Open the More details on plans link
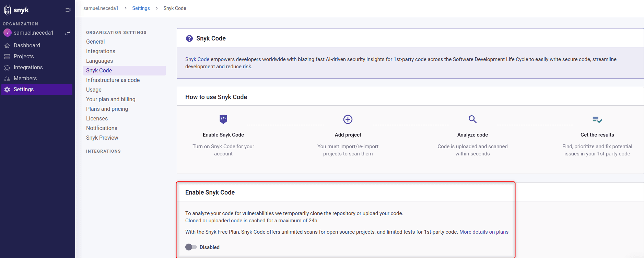644x258 pixels. click(484, 232)
